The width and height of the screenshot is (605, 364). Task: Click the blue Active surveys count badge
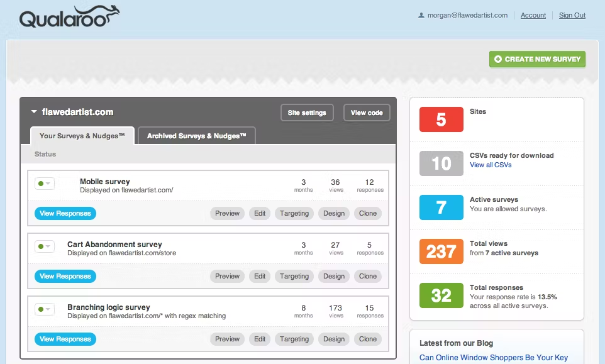[441, 207]
